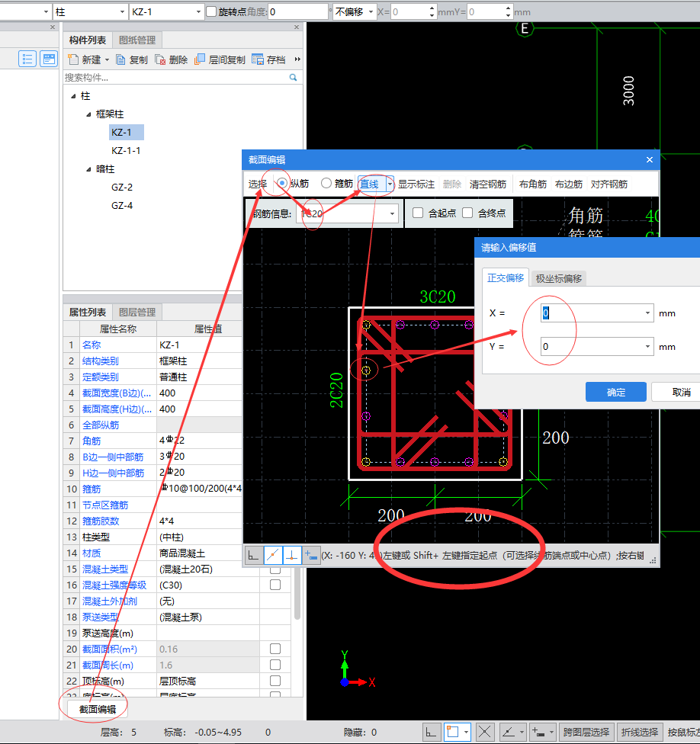Click the panel view icon beside list icon
Screen dimensions: 700x744
click(48, 59)
